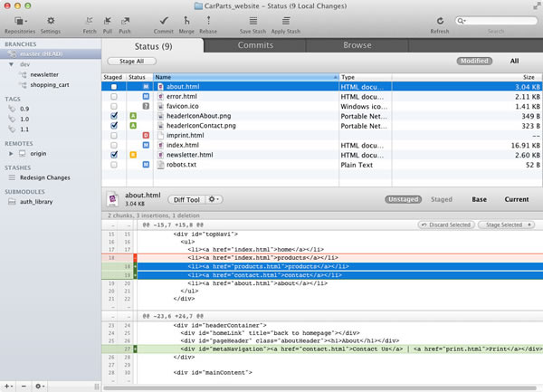Click the Commit toolbar icon

pyautogui.click(x=165, y=19)
